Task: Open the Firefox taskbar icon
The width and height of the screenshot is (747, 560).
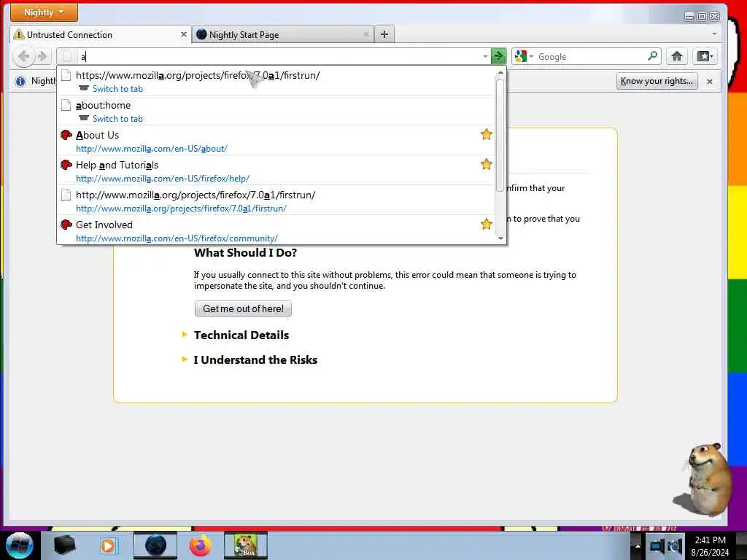Action: (201, 545)
